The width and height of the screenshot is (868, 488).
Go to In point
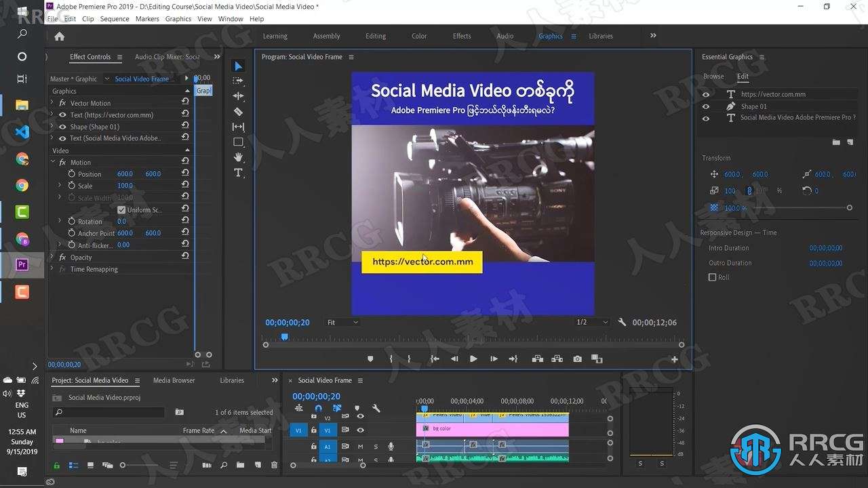(x=435, y=359)
